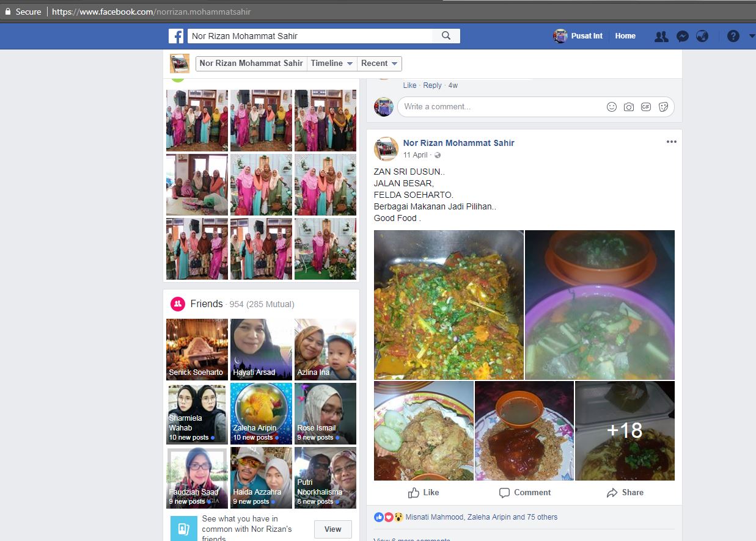756x541 pixels.
Task: Open the soup bowl photo
Action: tap(600, 305)
